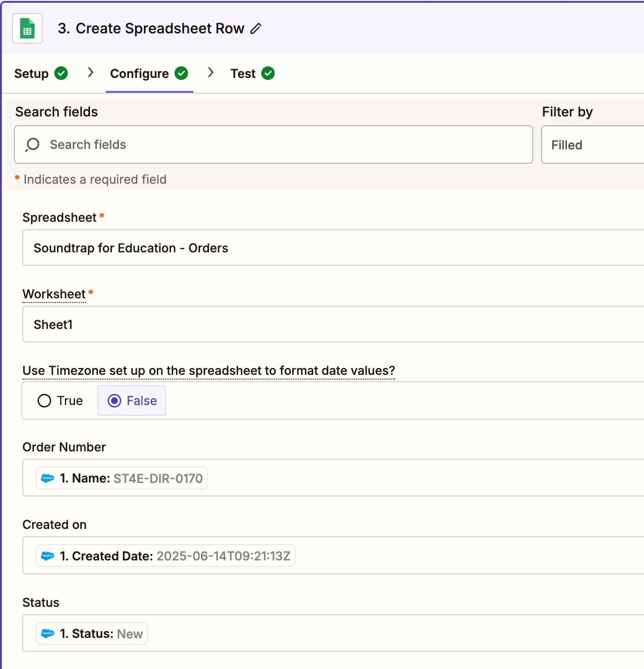Switch to the Configure tab
This screenshot has height=669, width=644.
point(149,73)
